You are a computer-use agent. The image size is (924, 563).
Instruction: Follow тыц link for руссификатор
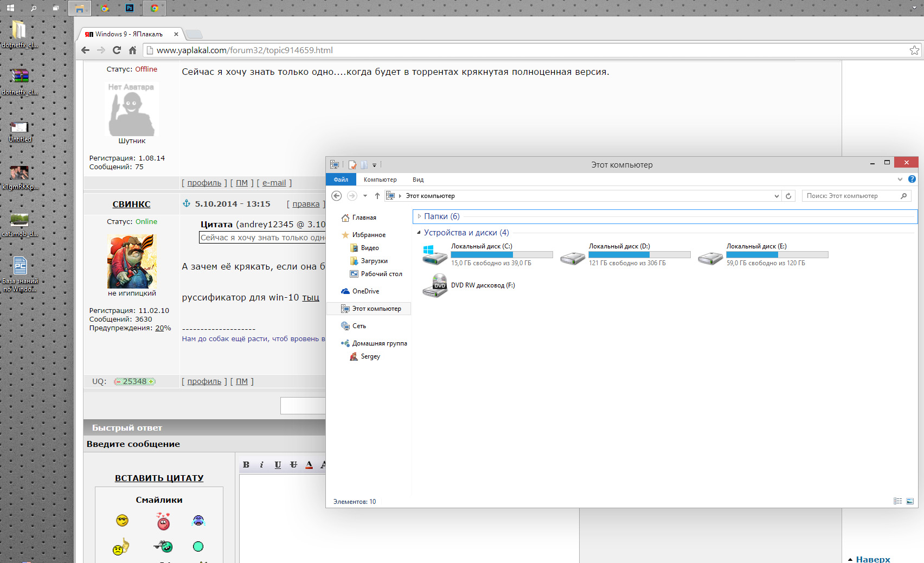[311, 297]
